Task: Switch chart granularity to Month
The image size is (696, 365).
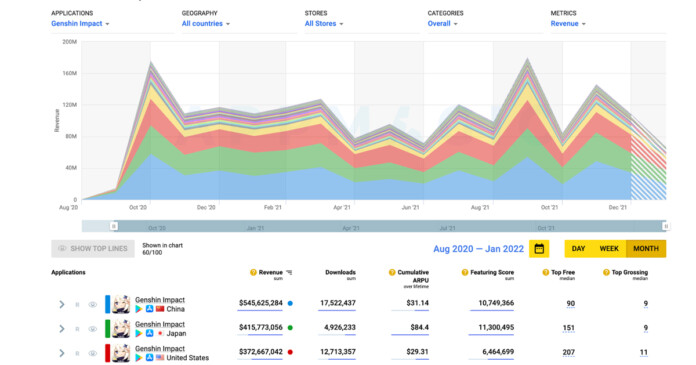Action: coord(646,249)
